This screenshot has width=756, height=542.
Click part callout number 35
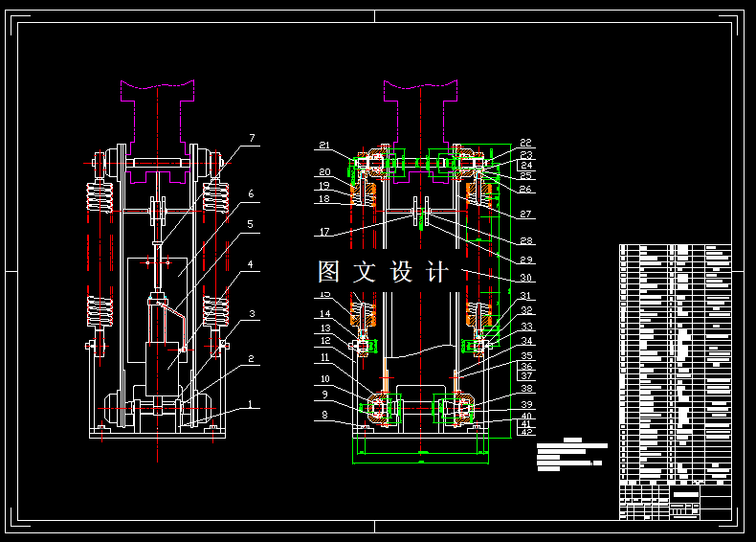[526, 356]
